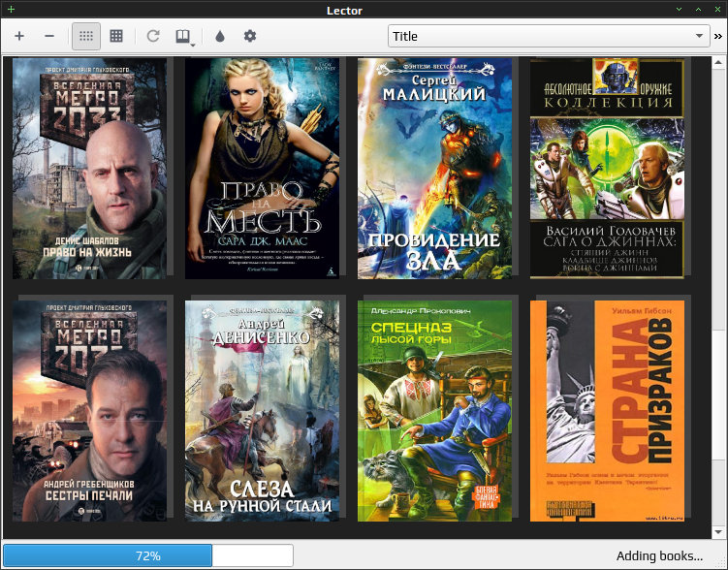Image resolution: width=728 pixels, height=570 pixels.
Task: Switch to cover grid view
Action: (86, 36)
